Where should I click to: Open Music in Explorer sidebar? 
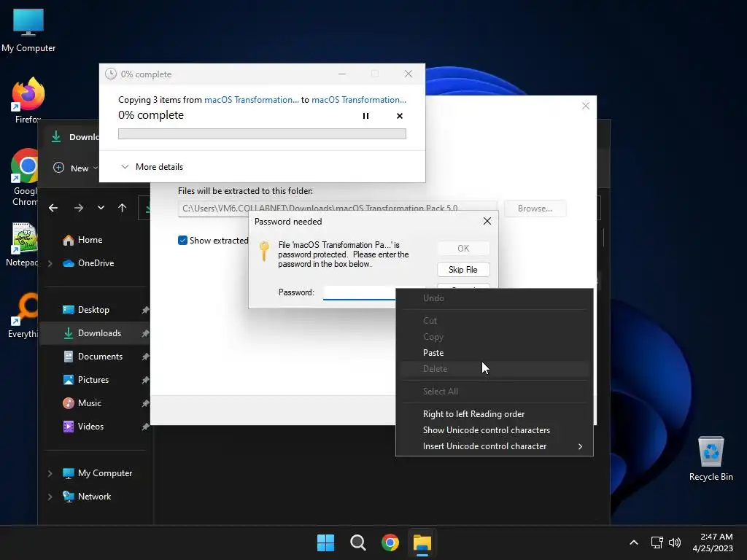(x=82, y=402)
